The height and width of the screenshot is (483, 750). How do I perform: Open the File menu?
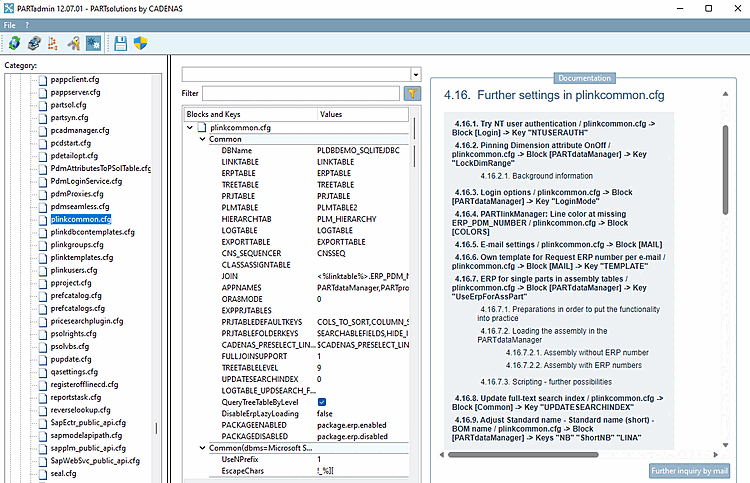click(10, 24)
